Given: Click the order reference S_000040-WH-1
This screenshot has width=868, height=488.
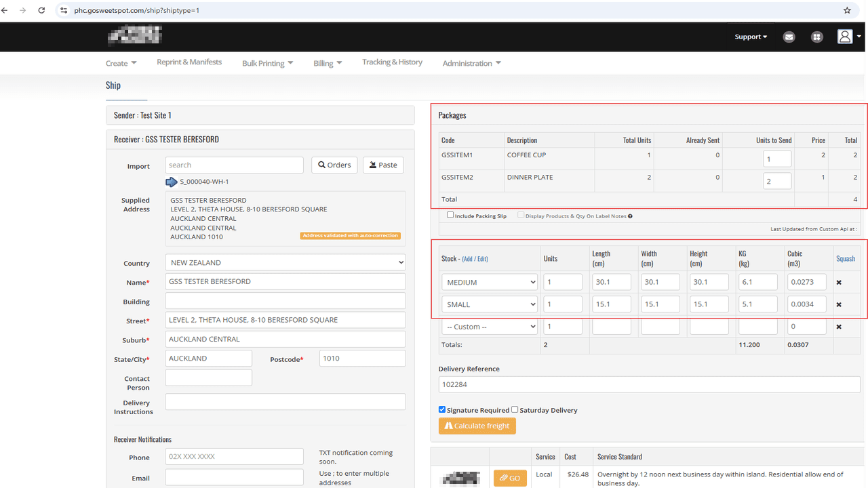Looking at the screenshot, I should [x=204, y=182].
